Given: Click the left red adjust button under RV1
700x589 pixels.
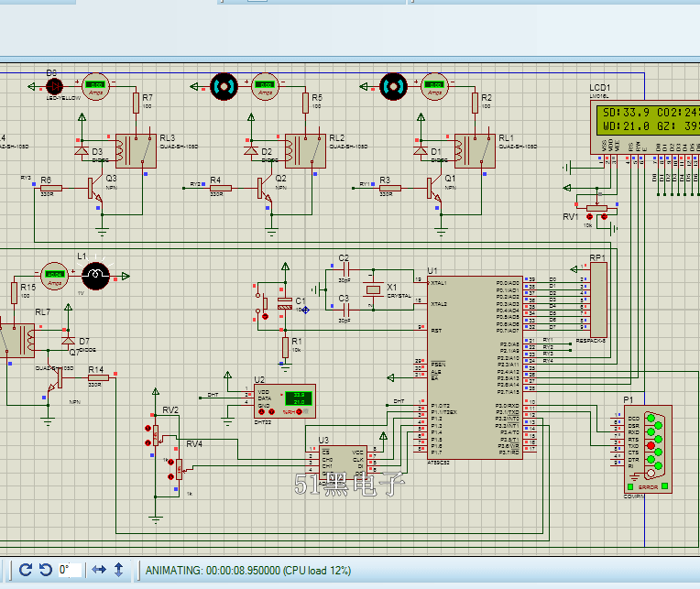Looking at the screenshot, I should tap(589, 216).
